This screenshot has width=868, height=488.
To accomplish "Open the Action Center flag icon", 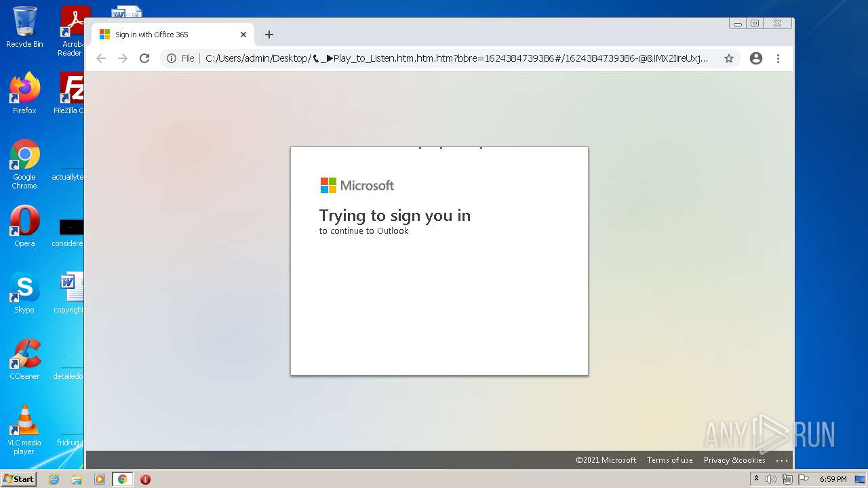I will tap(804, 479).
